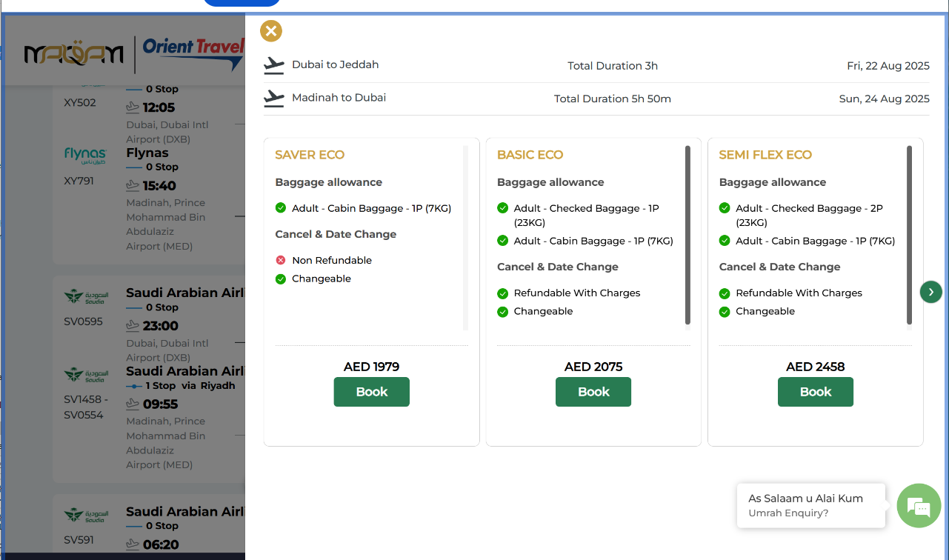Click the Dubai to Jeddah departure plane icon
The width and height of the screenshot is (949, 560).
274,65
